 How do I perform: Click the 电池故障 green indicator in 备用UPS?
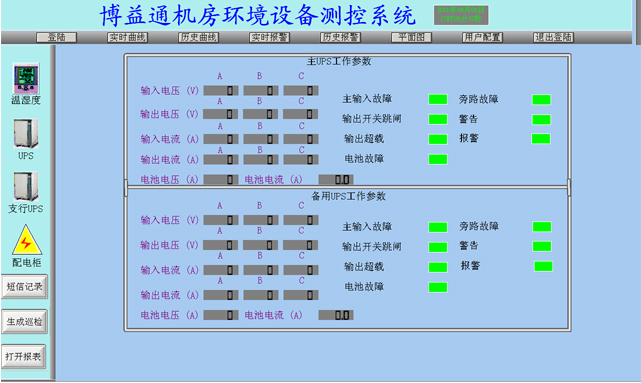[x=438, y=287]
